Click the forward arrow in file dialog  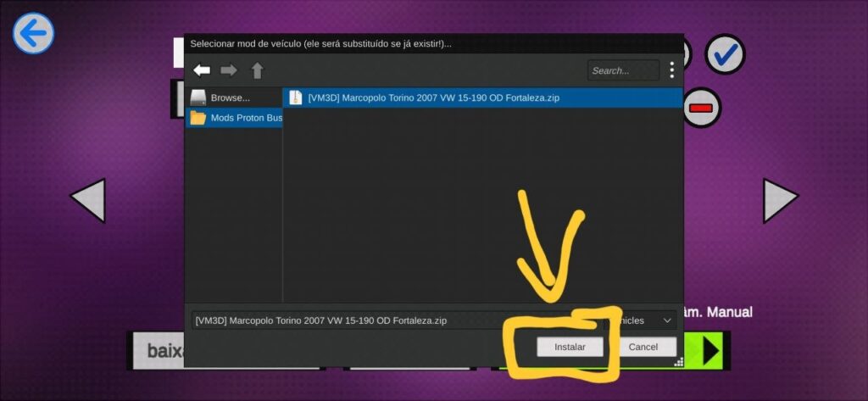(x=229, y=70)
